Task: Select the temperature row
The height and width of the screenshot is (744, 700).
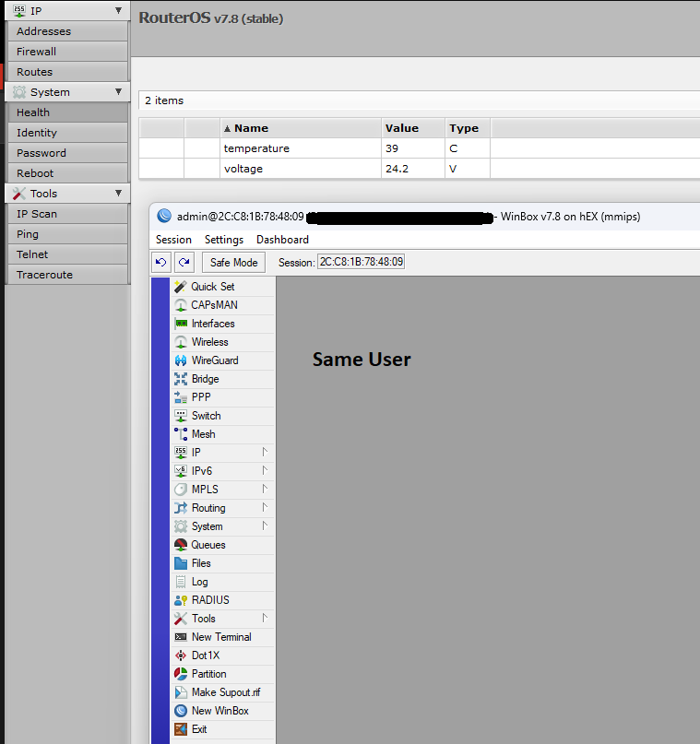Action: pos(420,148)
